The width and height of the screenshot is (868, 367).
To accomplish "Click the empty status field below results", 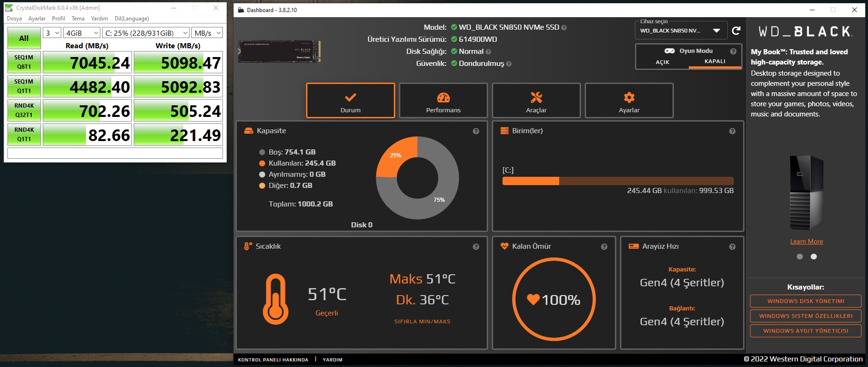I will point(115,153).
